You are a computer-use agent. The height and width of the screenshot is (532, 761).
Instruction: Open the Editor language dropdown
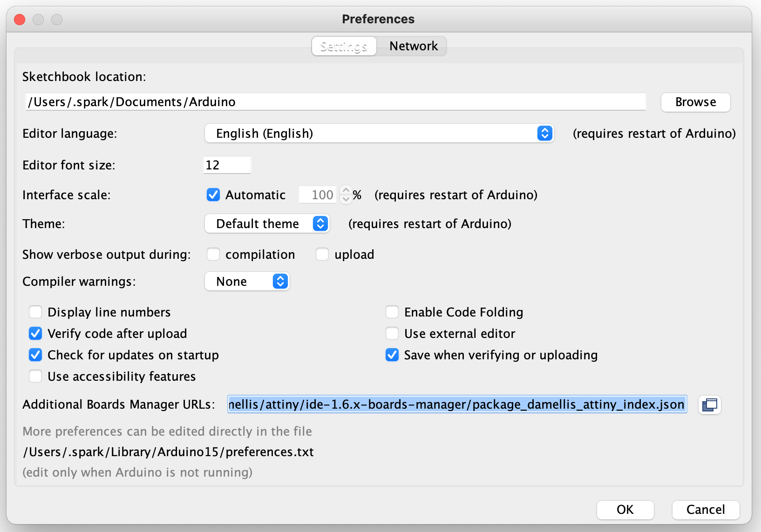(x=379, y=134)
